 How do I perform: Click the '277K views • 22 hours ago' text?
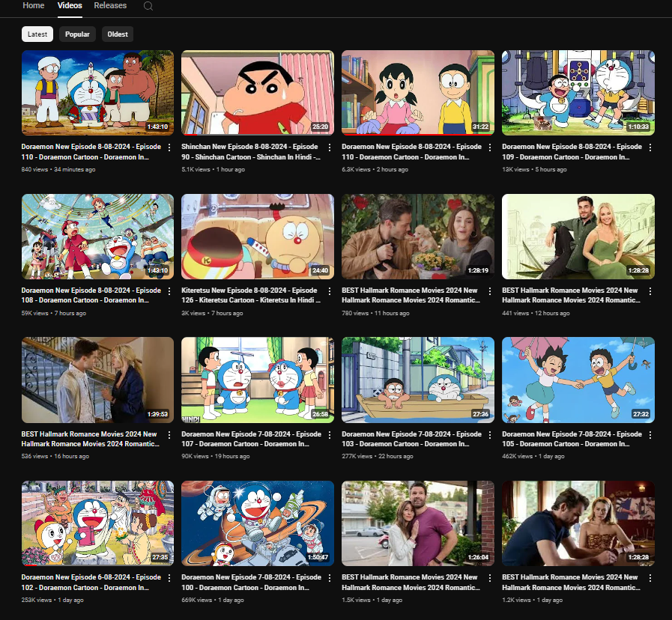point(377,456)
